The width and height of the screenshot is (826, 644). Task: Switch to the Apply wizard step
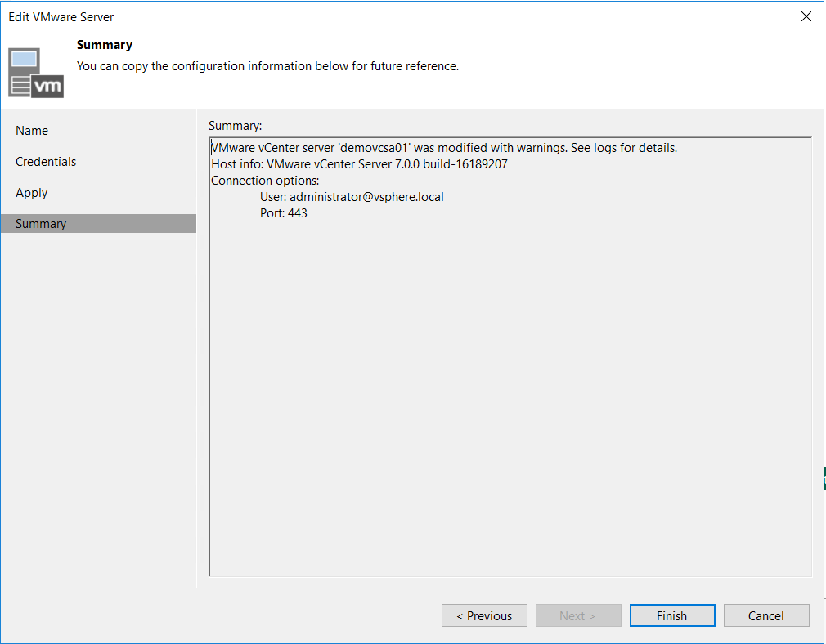32,193
